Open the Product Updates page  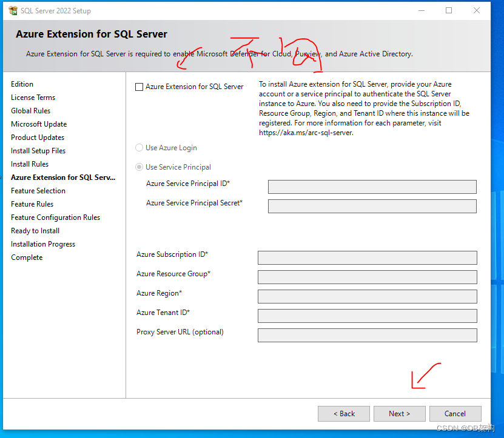[x=37, y=137]
